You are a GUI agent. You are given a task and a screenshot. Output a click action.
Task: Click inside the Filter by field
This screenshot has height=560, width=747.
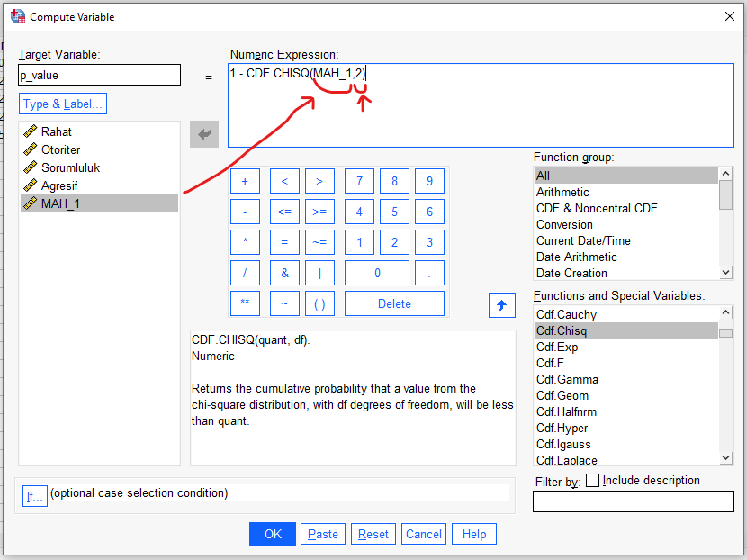633,501
